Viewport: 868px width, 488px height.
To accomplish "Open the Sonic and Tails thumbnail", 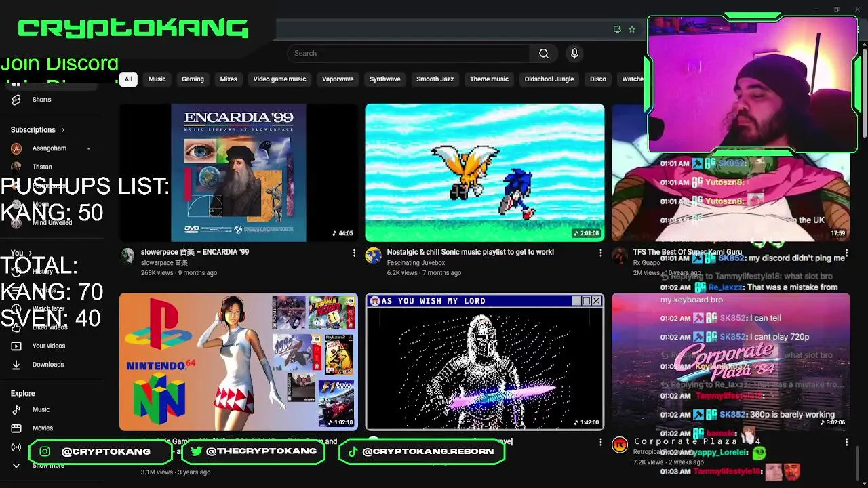I will click(x=485, y=173).
